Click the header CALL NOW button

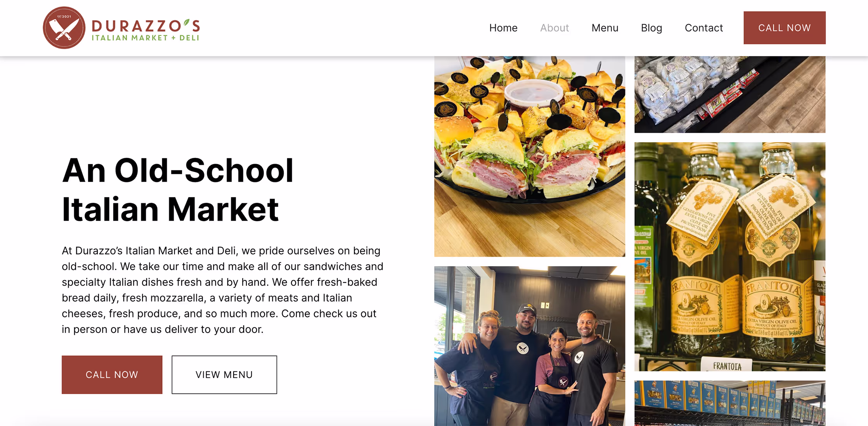tap(785, 28)
